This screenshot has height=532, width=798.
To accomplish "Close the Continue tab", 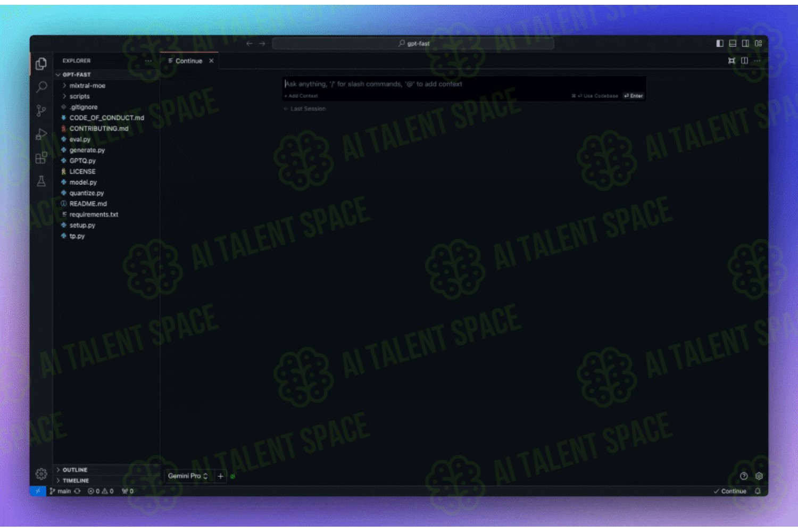I will tap(211, 61).
